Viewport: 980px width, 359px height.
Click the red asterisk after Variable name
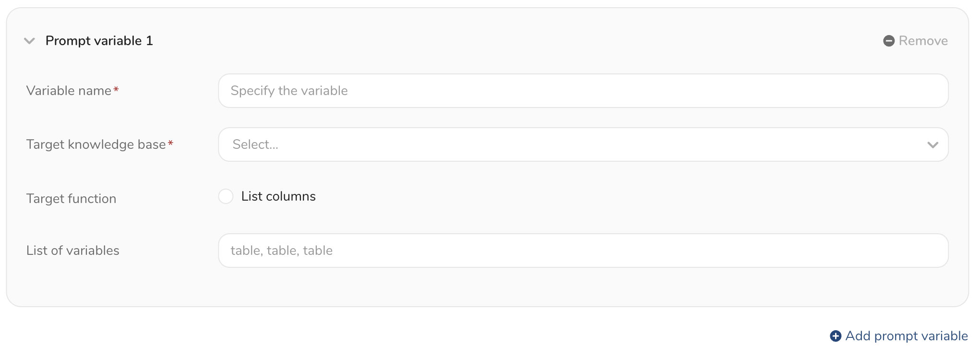[116, 89]
